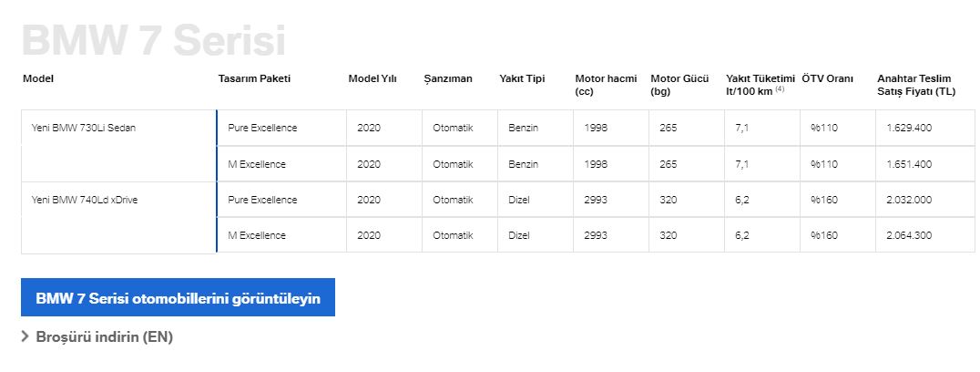Click the footnote (4) marker on Yakıt Tüketimi
The image size is (980, 372).
click(780, 89)
